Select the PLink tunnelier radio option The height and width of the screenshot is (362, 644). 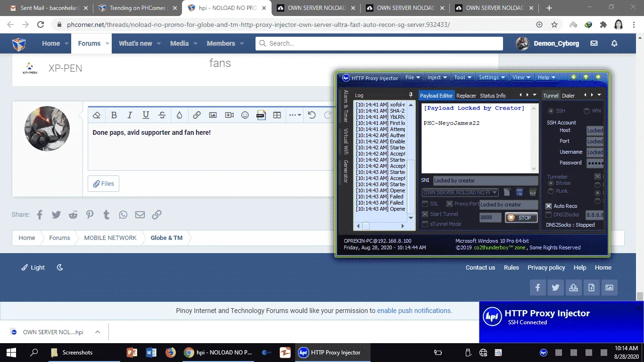[x=551, y=191]
